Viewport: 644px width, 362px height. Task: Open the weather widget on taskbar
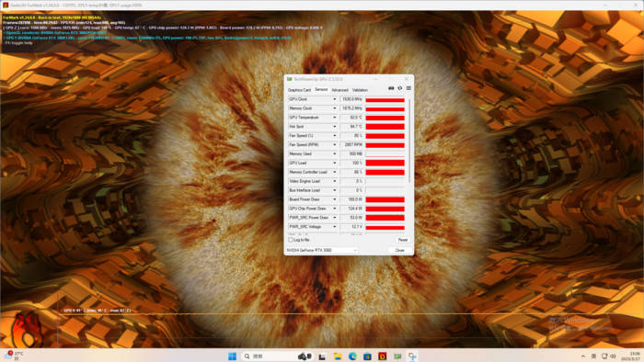click(15, 356)
